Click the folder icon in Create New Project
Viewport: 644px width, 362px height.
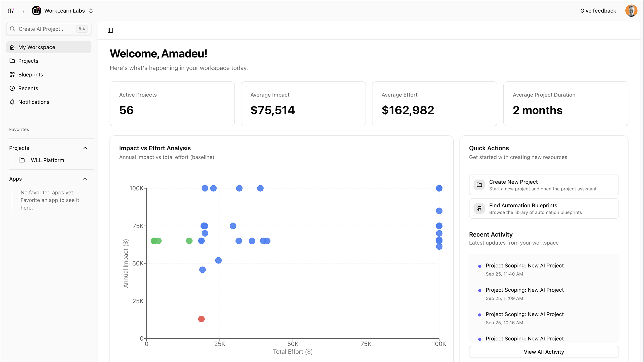pos(479,185)
